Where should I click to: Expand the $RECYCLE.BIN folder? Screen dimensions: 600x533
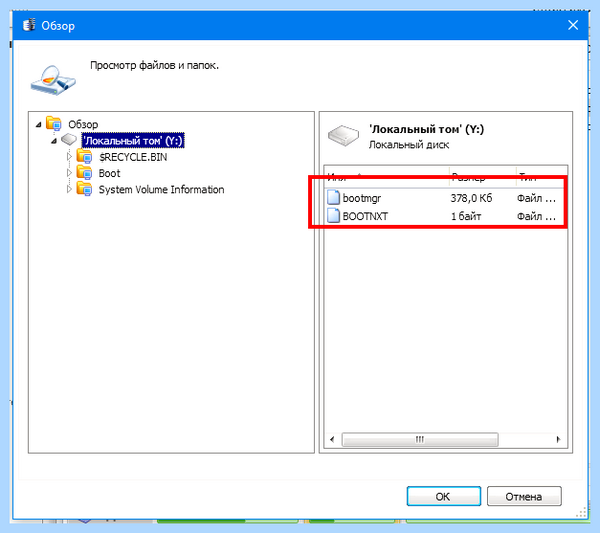pyautogui.click(x=69, y=156)
